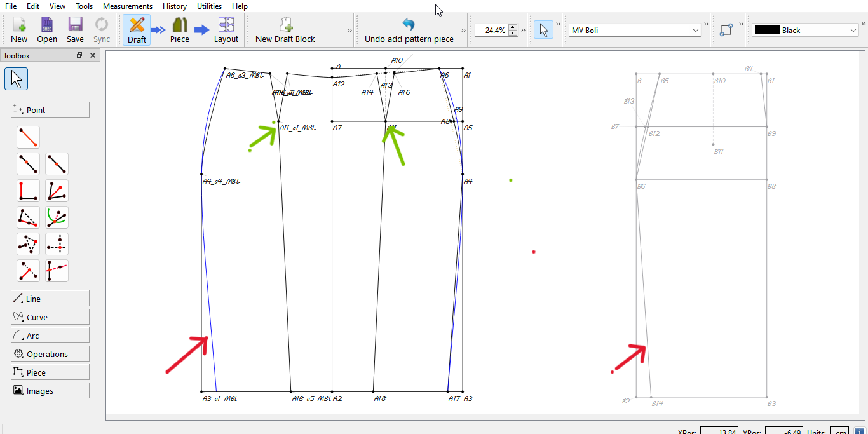Image resolution: width=868 pixels, height=434 pixels.
Task: Click Undo add pattern piece
Action: pyautogui.click(x=409, y=30)
